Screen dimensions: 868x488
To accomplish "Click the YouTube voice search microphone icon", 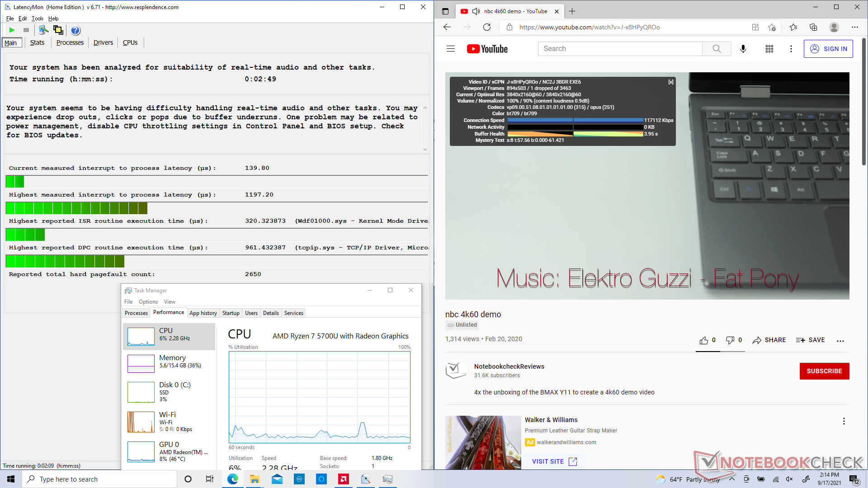I will pos(743,49).
